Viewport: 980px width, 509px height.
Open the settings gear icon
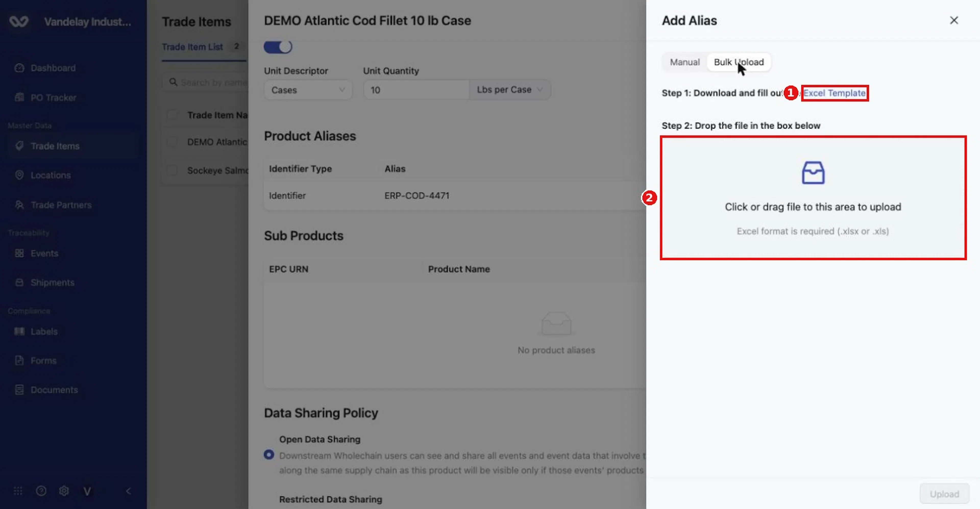(64, 491)
